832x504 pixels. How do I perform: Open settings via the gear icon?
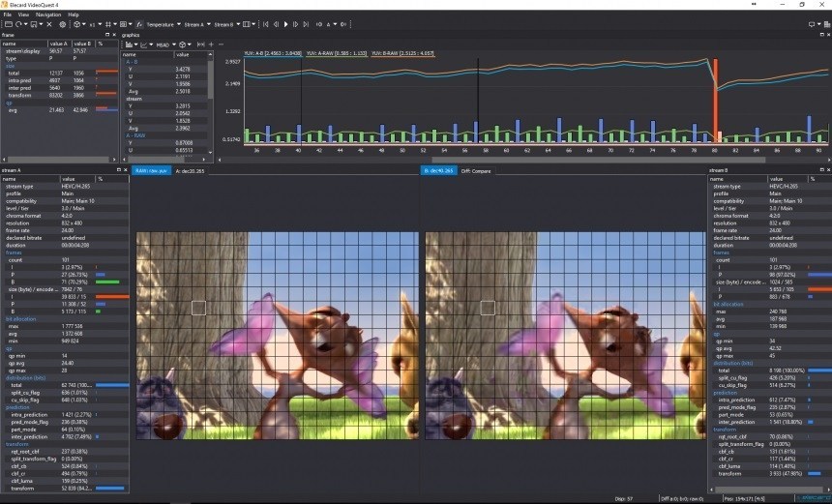pyautogui.click(x=63, y=24)
